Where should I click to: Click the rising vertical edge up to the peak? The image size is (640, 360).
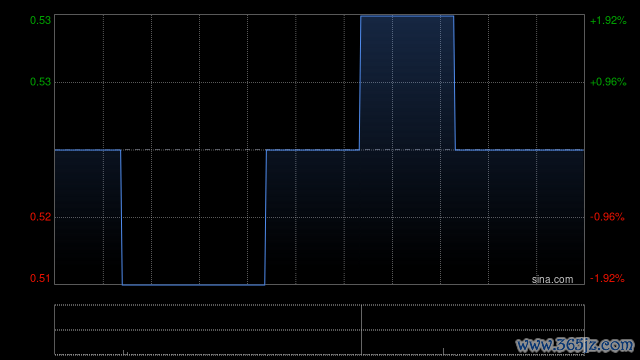click(360, 83)
